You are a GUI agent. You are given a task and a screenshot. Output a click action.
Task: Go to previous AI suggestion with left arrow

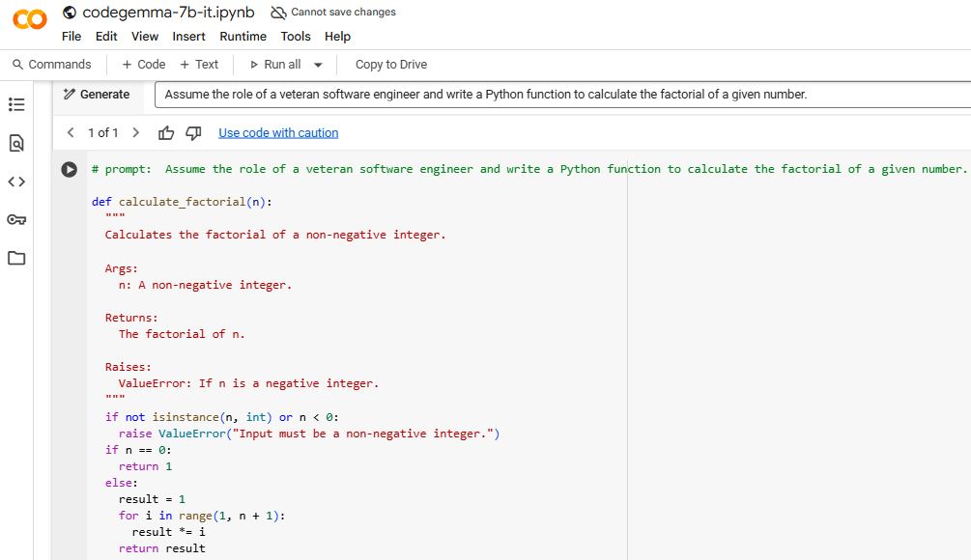pos(71,132)
